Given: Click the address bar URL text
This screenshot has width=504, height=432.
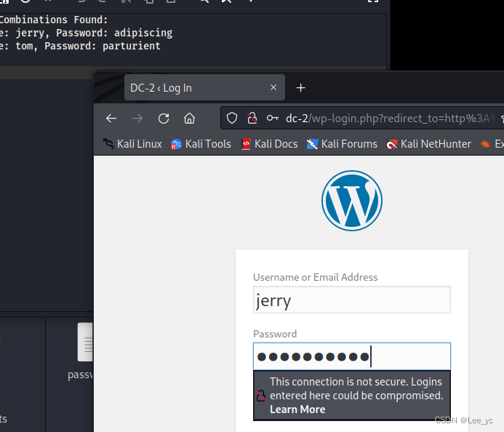Looking at the screenshot, I should point(391,119).
